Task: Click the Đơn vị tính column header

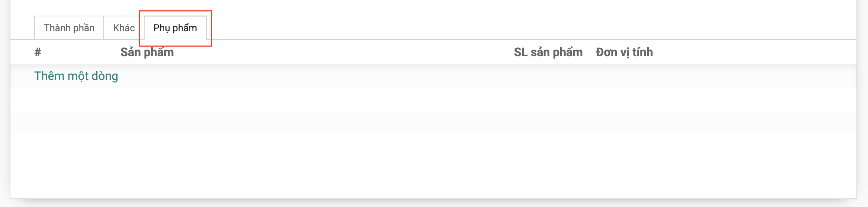Action: [x=624, y=52]
